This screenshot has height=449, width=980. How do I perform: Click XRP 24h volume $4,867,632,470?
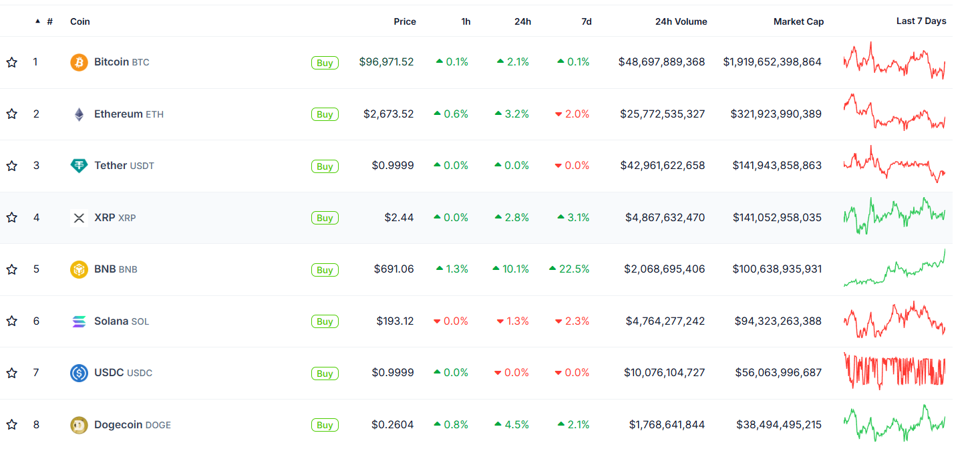click(665, 218)
